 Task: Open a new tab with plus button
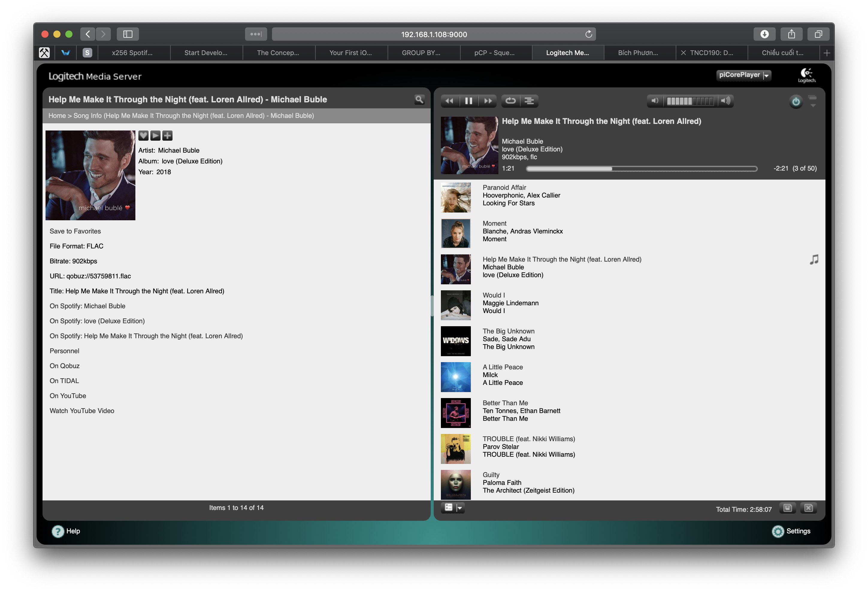pyautogui.click(x=827, y=53)
